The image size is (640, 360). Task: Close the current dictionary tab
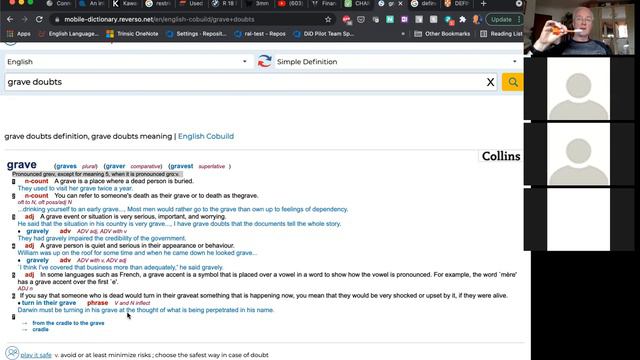pyautogui.click(x=400, y=3)
